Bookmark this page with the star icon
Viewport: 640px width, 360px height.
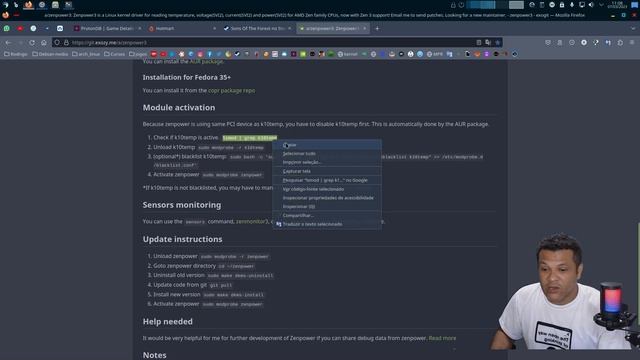498,42
